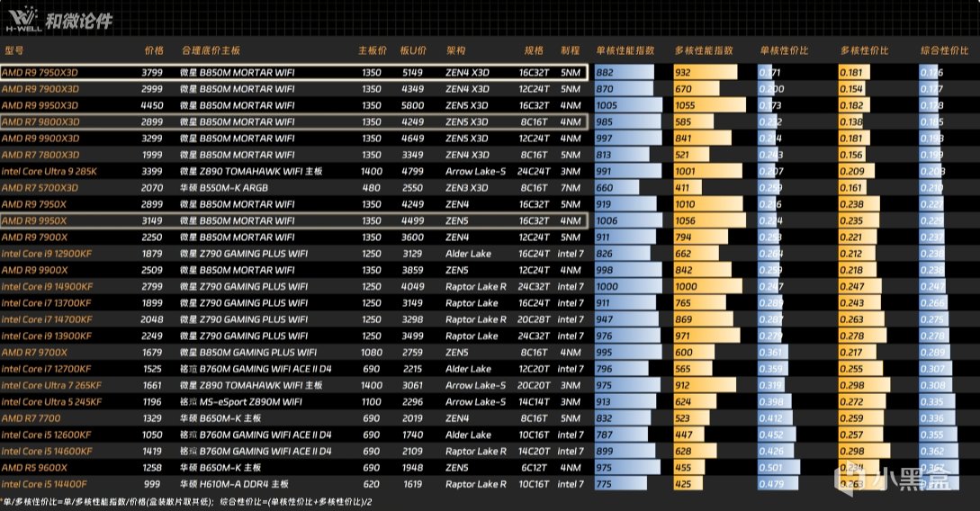Click the 0.501 single-core value ratio bar
The width and height of the screenshot is (980, 511).
coord(779,468)
